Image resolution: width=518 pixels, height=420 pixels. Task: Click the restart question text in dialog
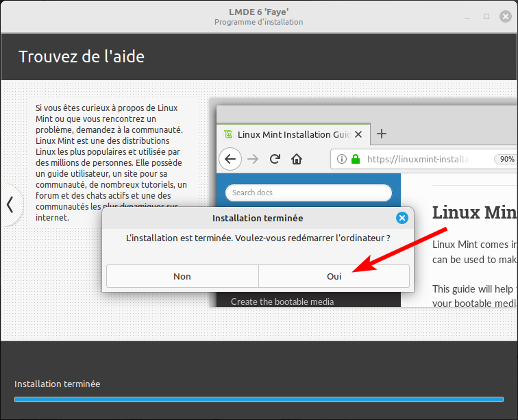point(258,238)
